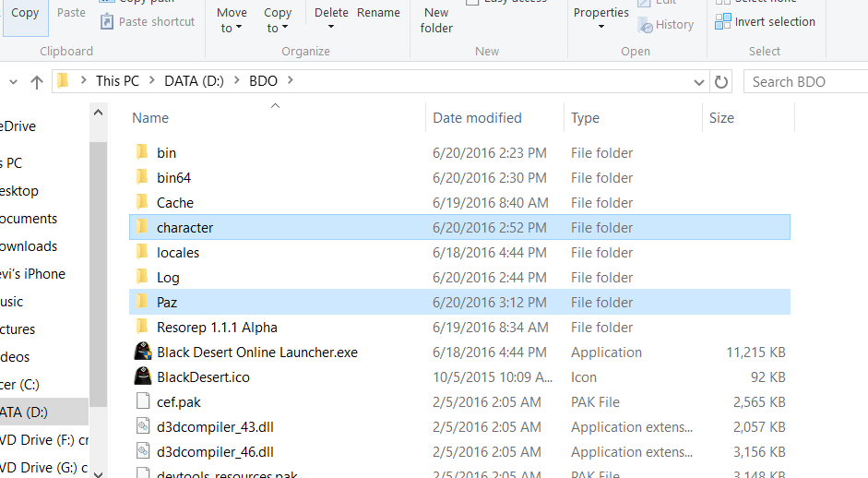Click the Black Desert Online Launcher.exe icon
Image resolution: width=868 pixels, height=478 pixels.
click(x=142, y=352)
